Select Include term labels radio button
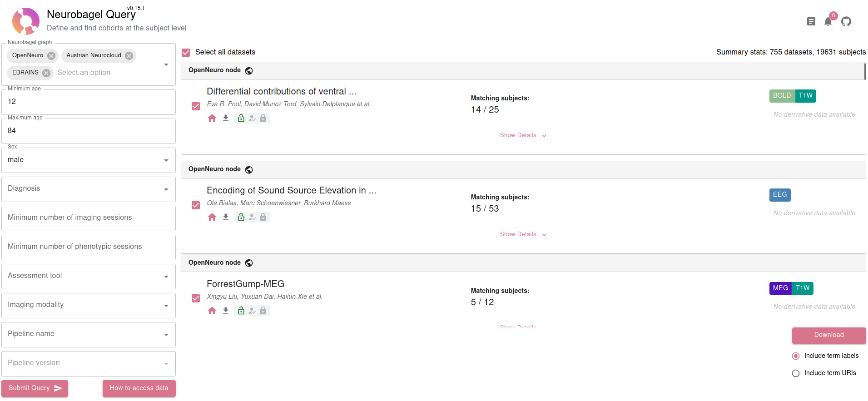 point(796,356)
